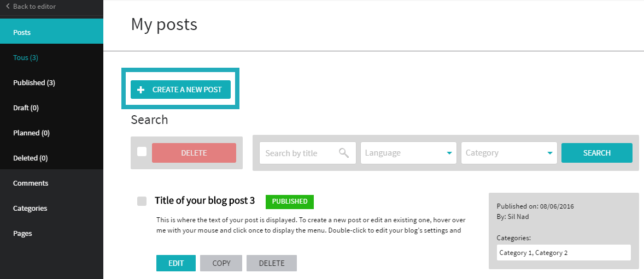644x279 pixels.
Task: Open the Posts sidebar section
Action: 52,32
